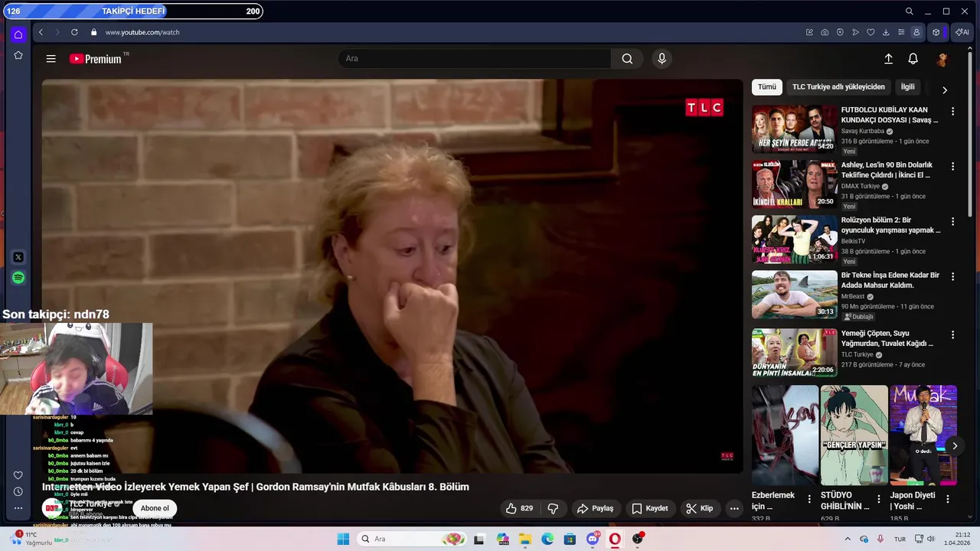Open Opera search tabs magnifier
Image resolution: width=980 pixels, height=551 pixels.
[x=909, y=11]
